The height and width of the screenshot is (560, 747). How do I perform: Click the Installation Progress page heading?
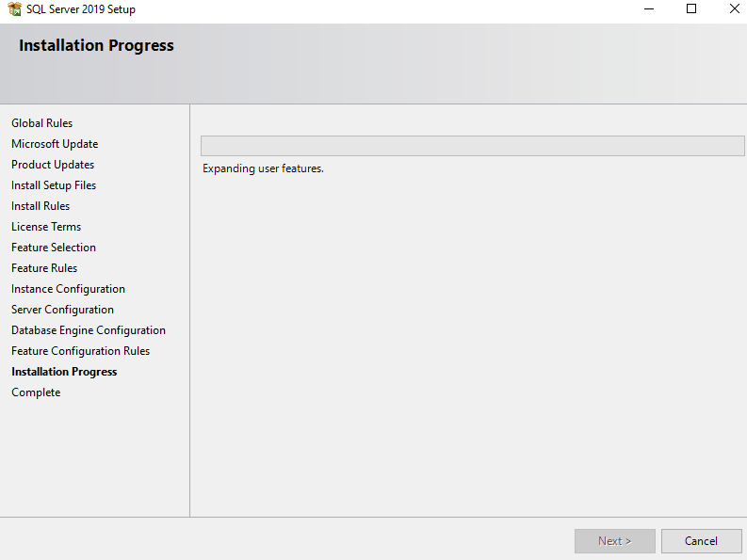pos(96,46)
